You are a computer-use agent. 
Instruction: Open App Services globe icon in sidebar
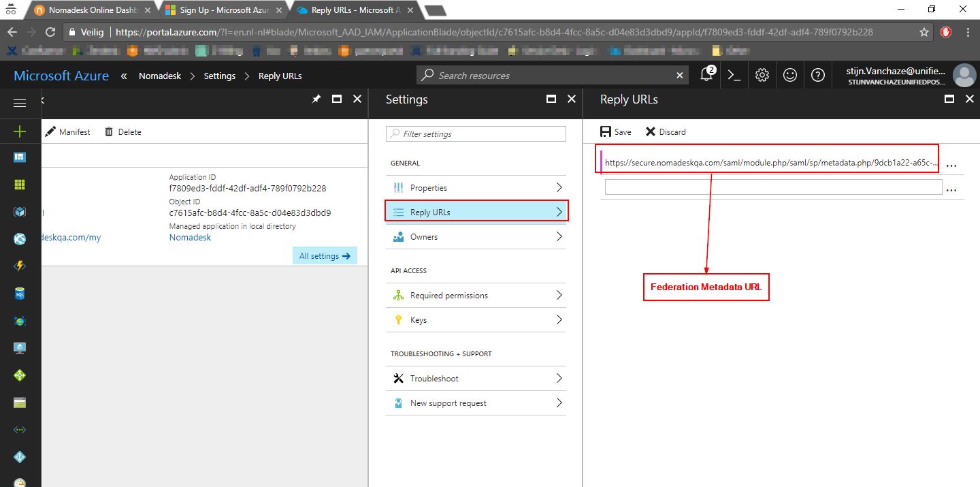20,239
